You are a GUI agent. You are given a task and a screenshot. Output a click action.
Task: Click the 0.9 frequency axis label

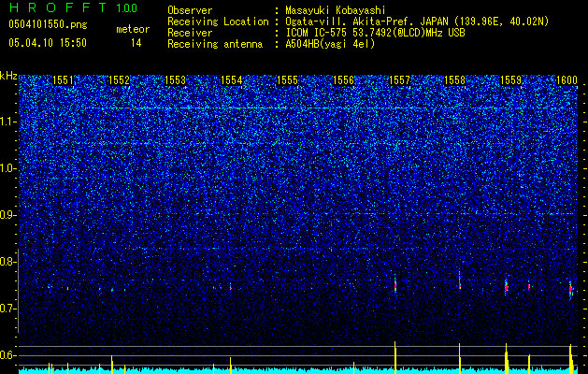tap(7, 215)
